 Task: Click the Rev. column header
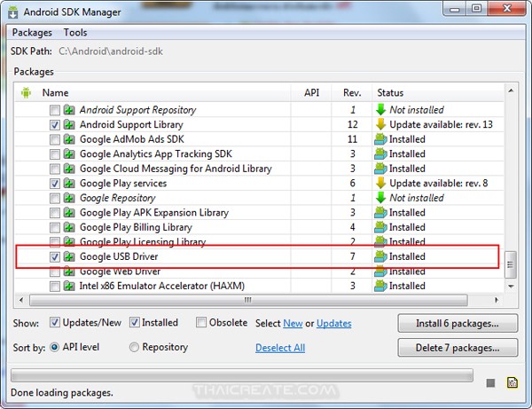click(352, 92)
